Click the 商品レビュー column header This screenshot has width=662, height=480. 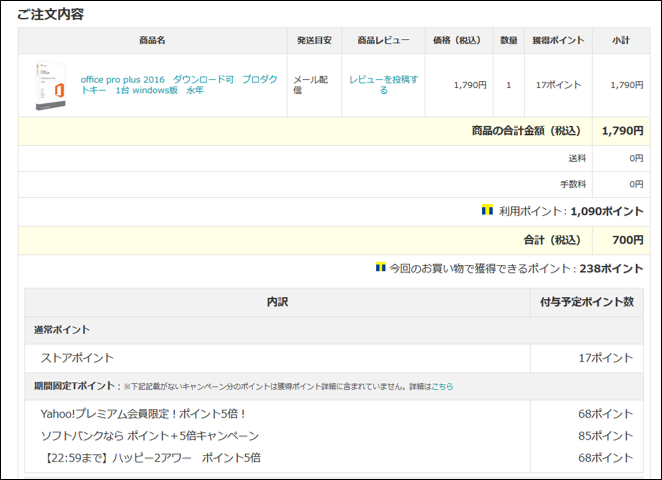coord(383,40)
